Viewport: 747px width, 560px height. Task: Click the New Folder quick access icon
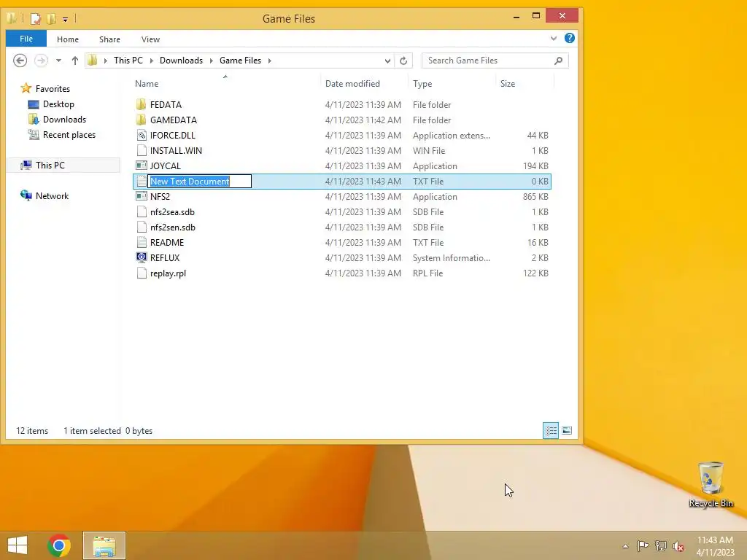(x=51, y=18)
